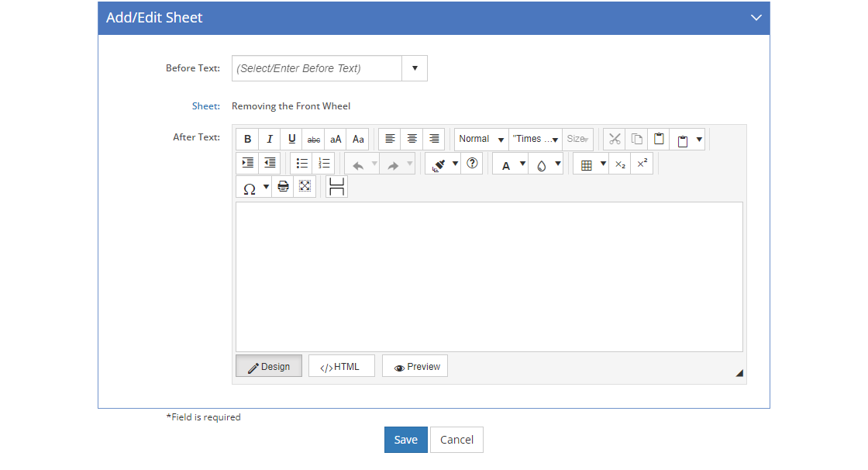868x470 pixels.
Task: Paste from clipboard
Action: coord(659,139)
